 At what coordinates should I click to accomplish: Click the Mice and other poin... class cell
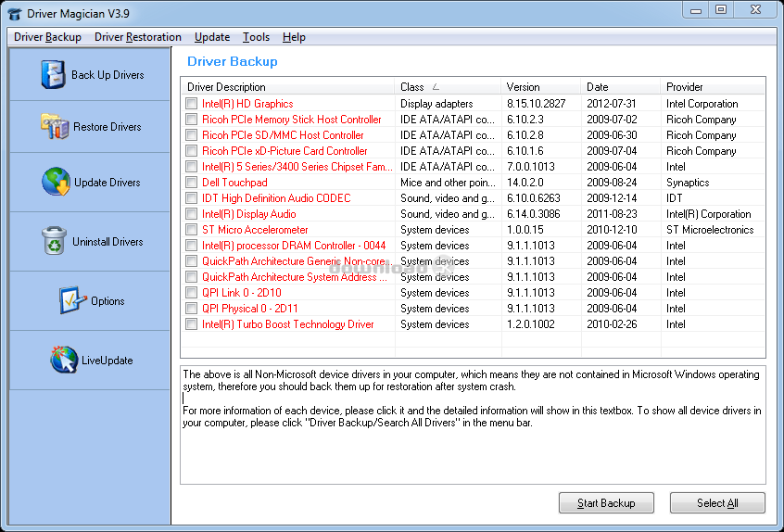[448, 182]
